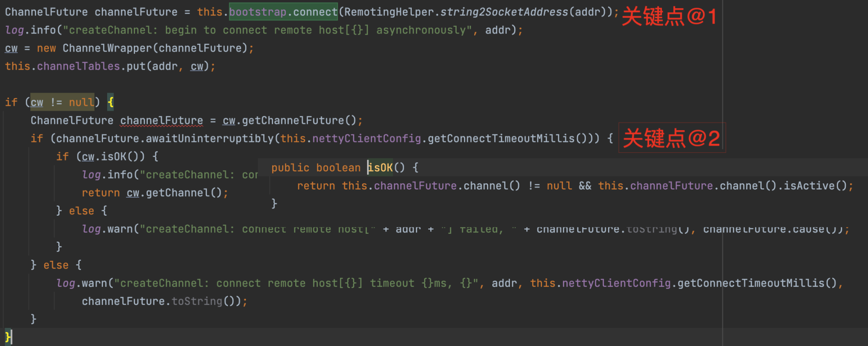Click the isActive call in popup
868x346 pixels.
pos(809,186)
